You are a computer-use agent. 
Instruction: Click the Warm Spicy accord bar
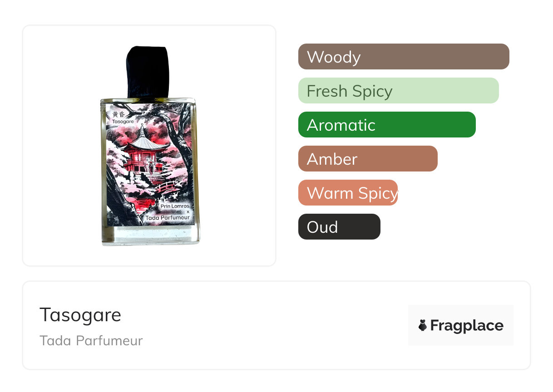tap(348, 193)
